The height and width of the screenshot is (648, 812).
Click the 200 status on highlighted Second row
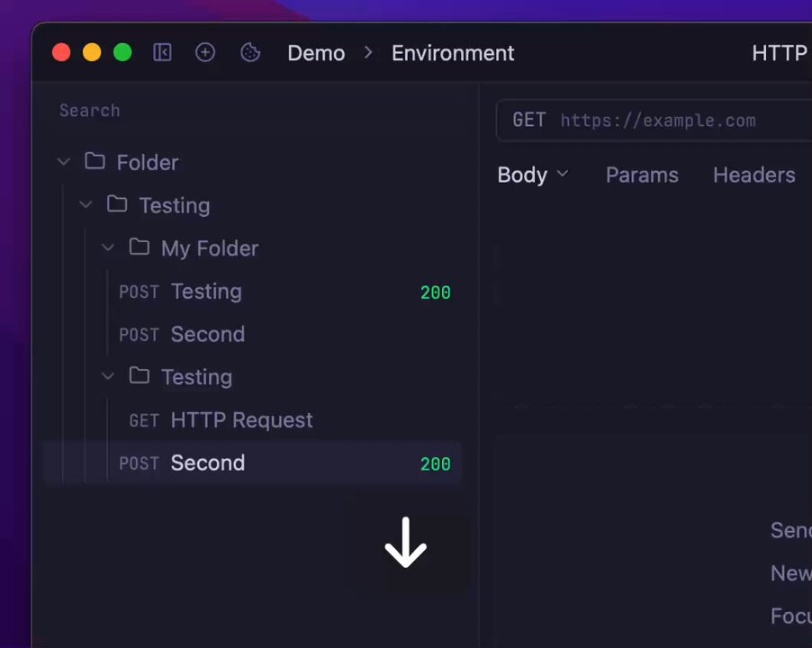436,463
